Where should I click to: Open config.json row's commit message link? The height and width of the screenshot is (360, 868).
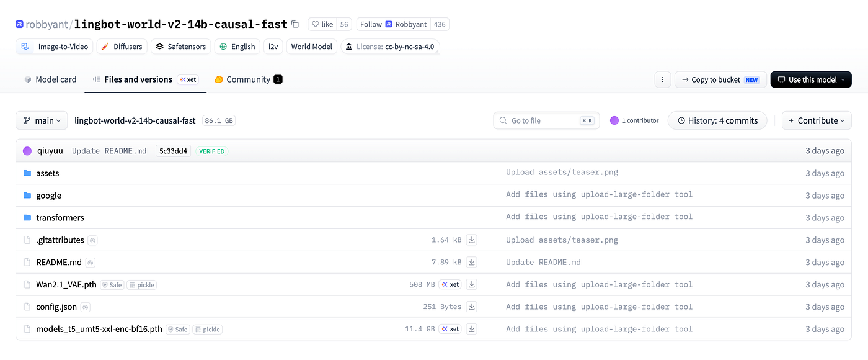click(x=599, y=307)
